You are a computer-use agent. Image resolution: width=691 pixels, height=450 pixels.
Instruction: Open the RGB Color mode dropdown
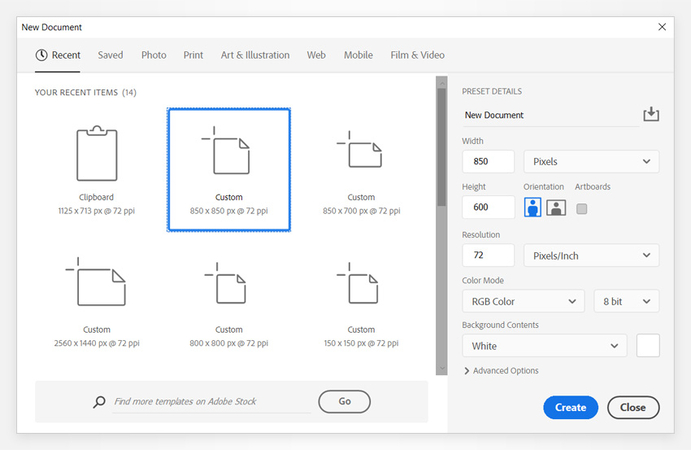pos(523,301)
